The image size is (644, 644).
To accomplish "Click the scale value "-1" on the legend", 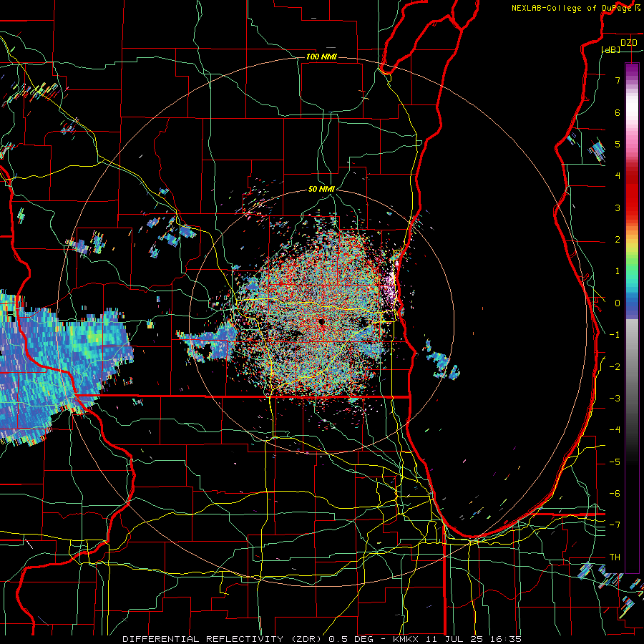I will [x=615, y=335].
